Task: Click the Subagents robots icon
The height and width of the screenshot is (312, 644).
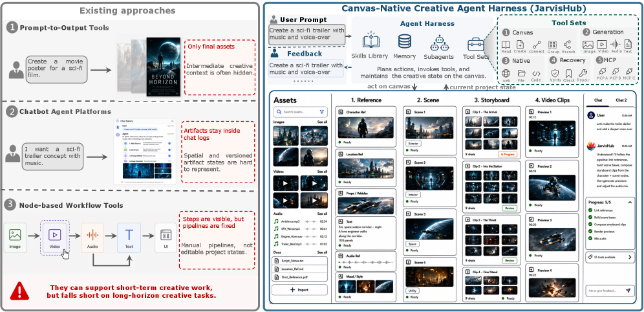Action: pyautogui.click(x=438, y=42)
